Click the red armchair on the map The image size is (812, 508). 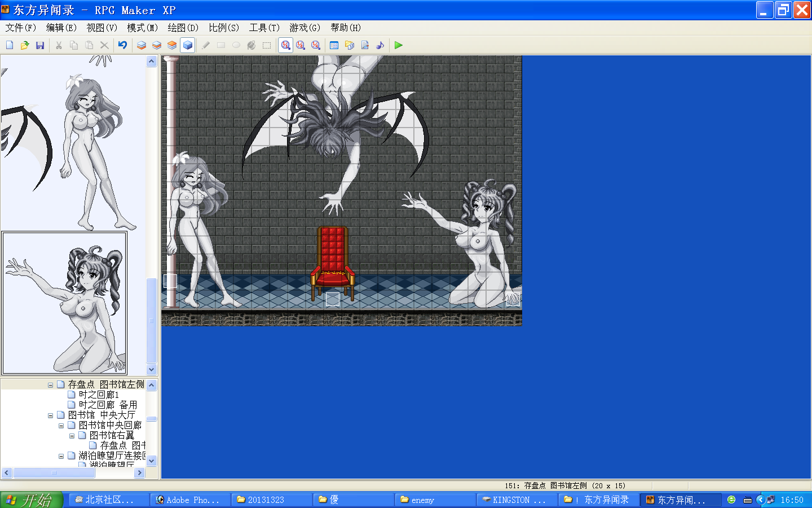click(x=333, y=262)
